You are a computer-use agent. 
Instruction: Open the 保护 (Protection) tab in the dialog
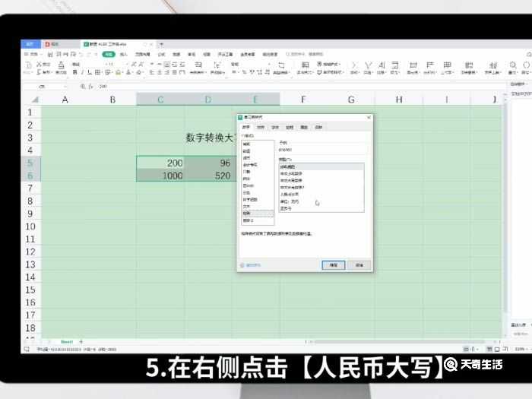(x=318, y=127)
